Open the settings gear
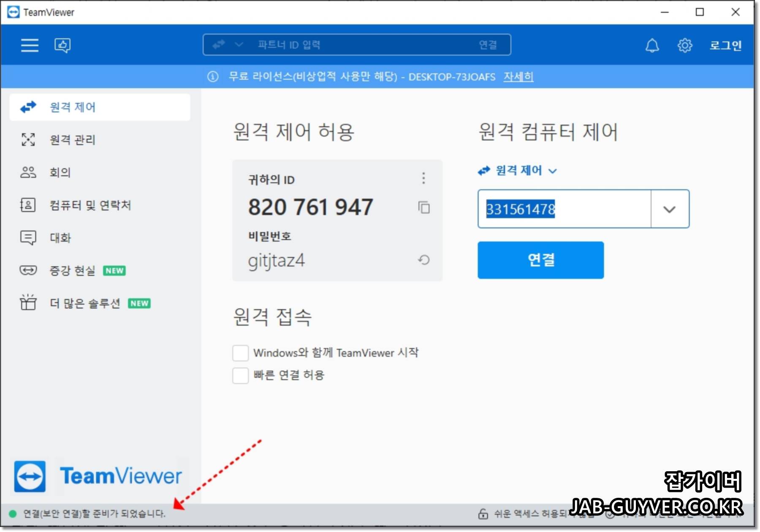The image size is (760, 532). 685,45
